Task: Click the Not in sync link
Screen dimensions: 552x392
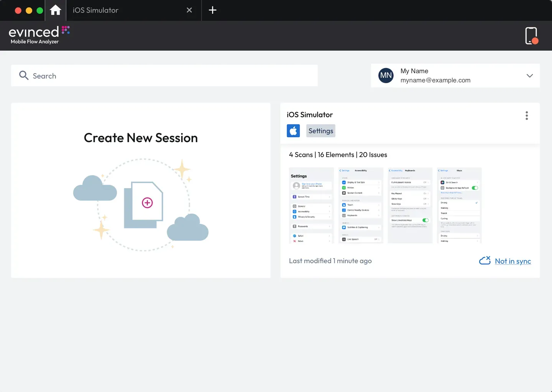Action: 513,261
